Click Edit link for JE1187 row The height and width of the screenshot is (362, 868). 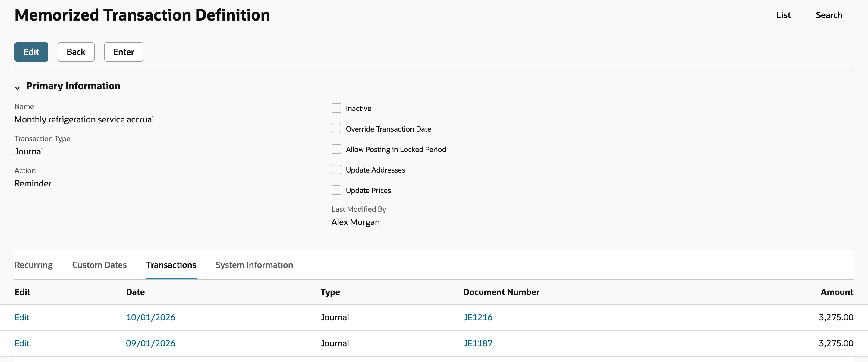(22, 343)
